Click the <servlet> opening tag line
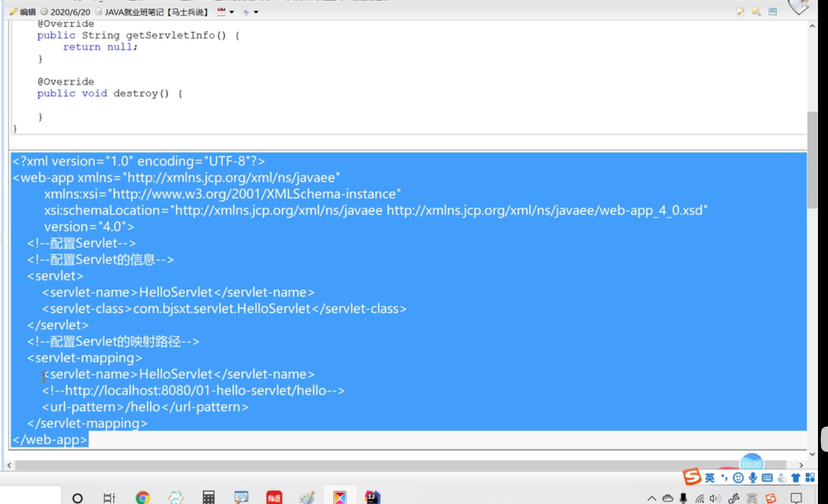 coord(55,276)
